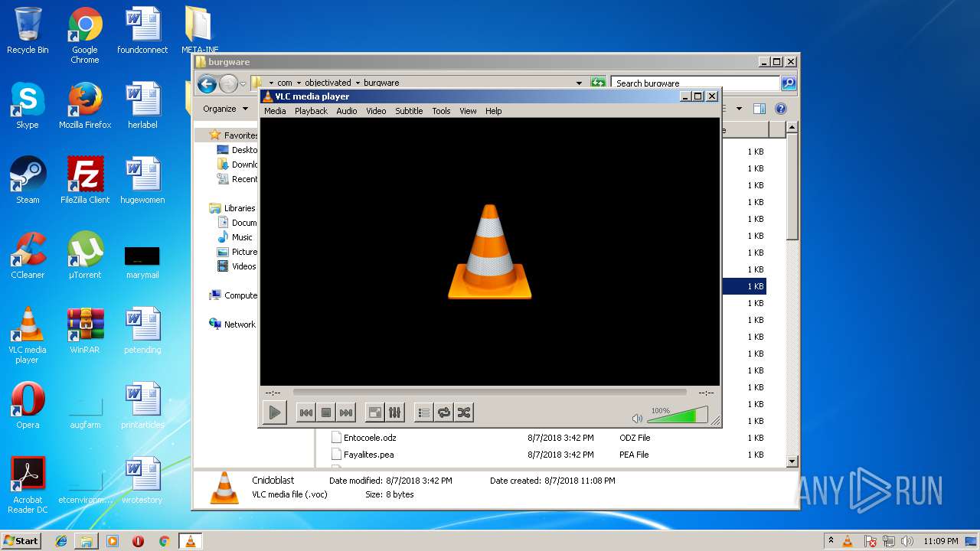Image resolution: width=980 pixels, height=551 pixels.
Task: Open µTorrent desktop shortcut
Action: pyautogui.click(x=85, y=256)
